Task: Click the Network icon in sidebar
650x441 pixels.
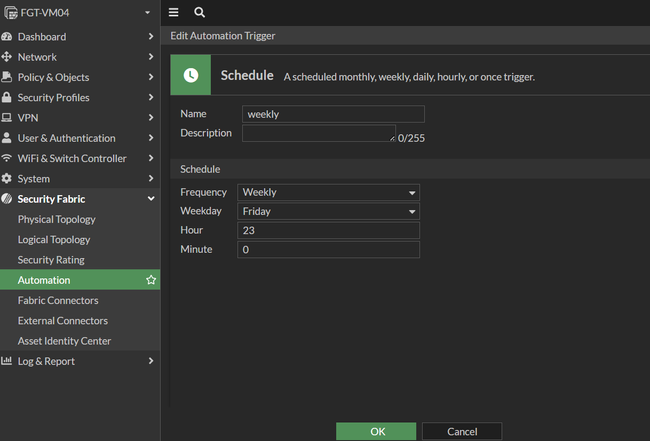Action: pyautogui.click(x=7, y=57)
